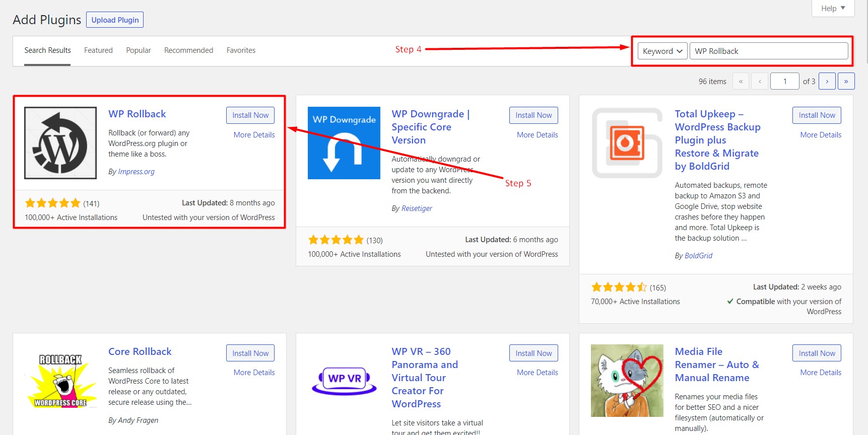This screenshot has height=435, width=868.
Task: Go to next page of results
Action: pyautogui.click(x=827, y=81)
